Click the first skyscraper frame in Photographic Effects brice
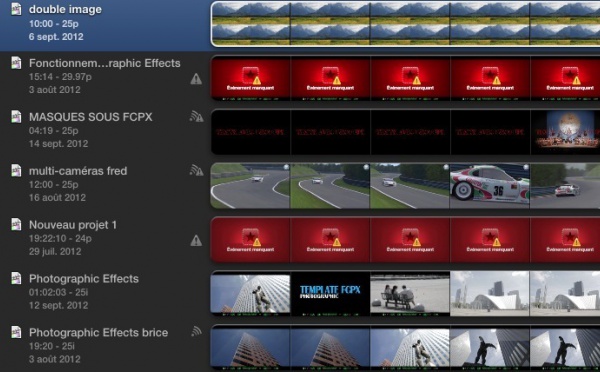The width and height of the screenshot is (600, 372). [x=250, y=348]
